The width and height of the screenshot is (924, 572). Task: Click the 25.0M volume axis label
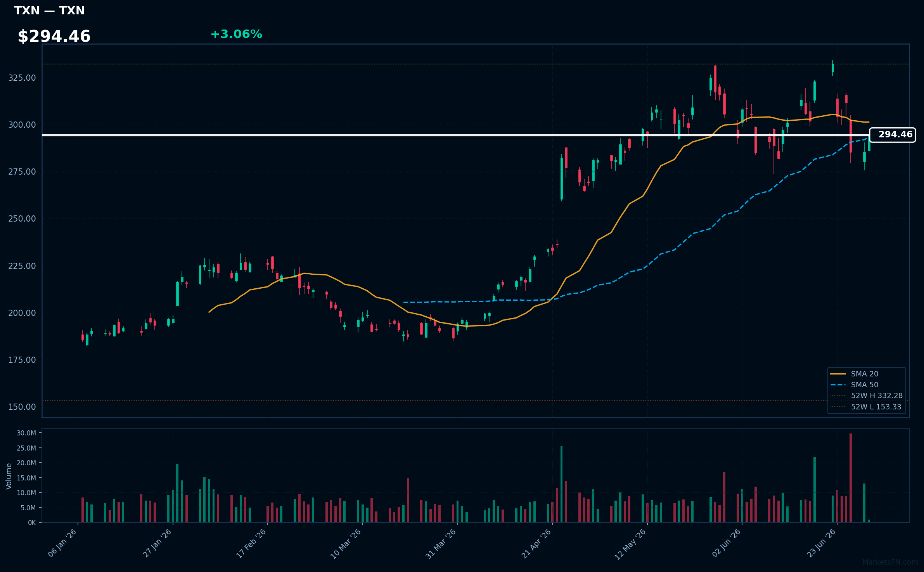coord(26,448)
